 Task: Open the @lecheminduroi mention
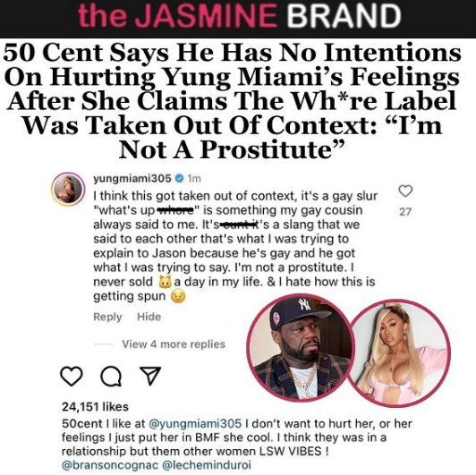click(x=207, y=465)
